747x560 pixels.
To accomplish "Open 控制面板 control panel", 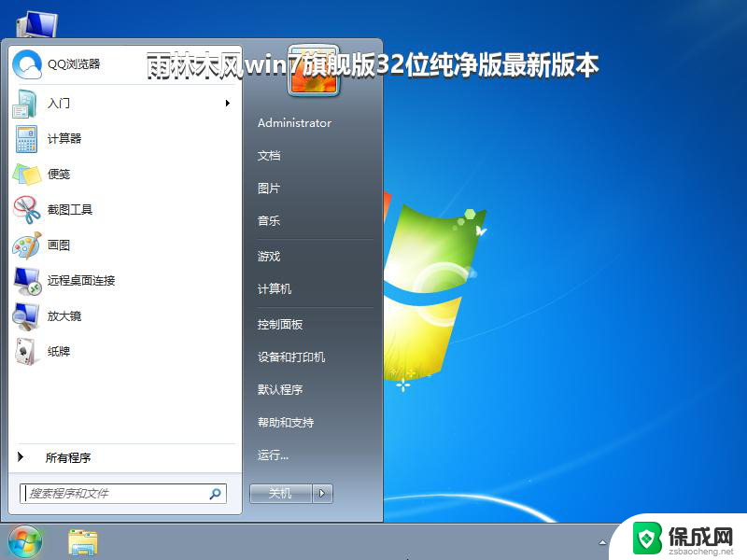I will click(x=280, y=325).
